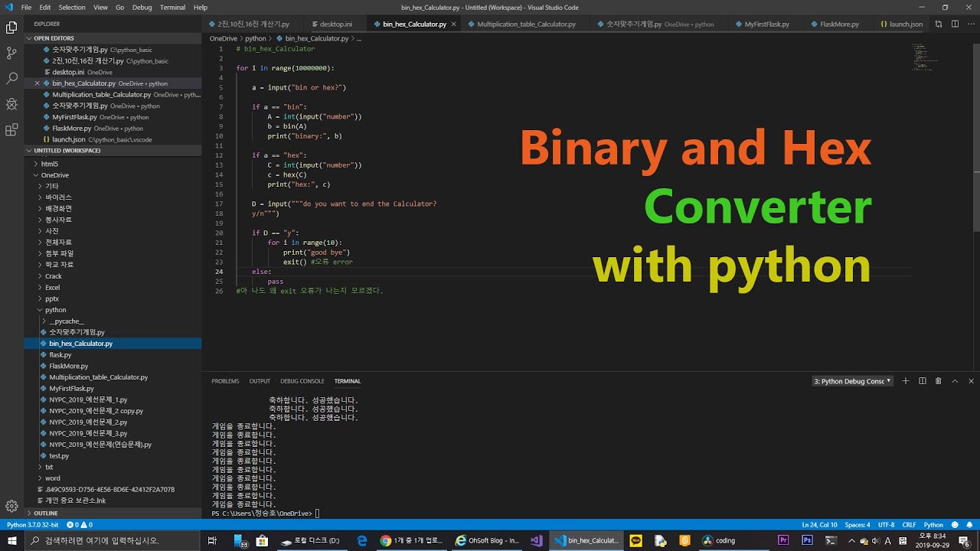
Task: Open the Windows Action Center notifications
Action: point(963,540)
